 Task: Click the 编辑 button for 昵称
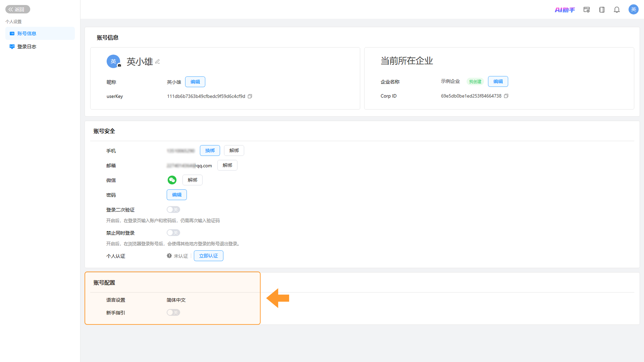195,82
